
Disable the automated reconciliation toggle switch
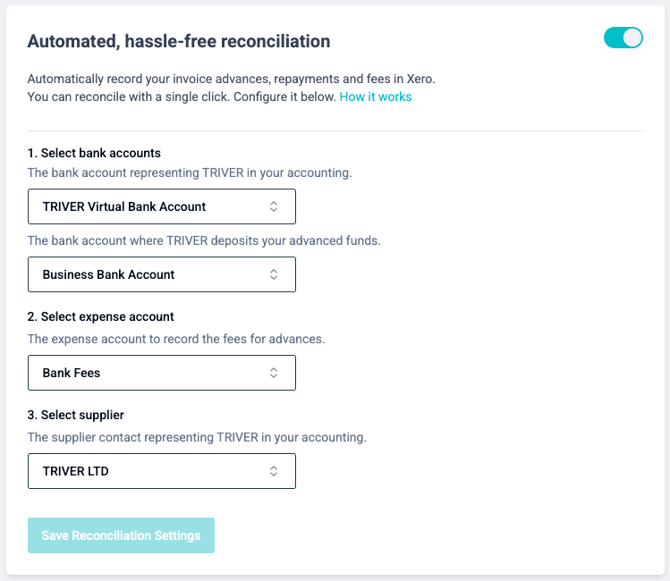coord(623,38)
